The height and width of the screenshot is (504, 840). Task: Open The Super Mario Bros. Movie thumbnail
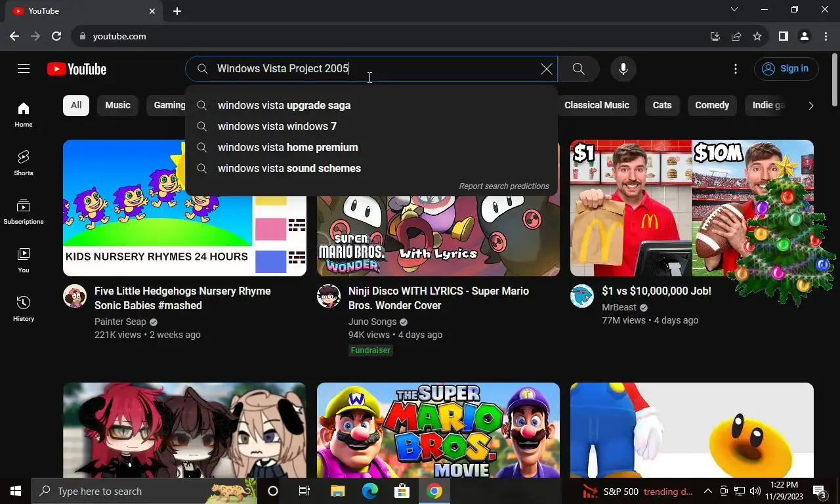pos(438,430)
